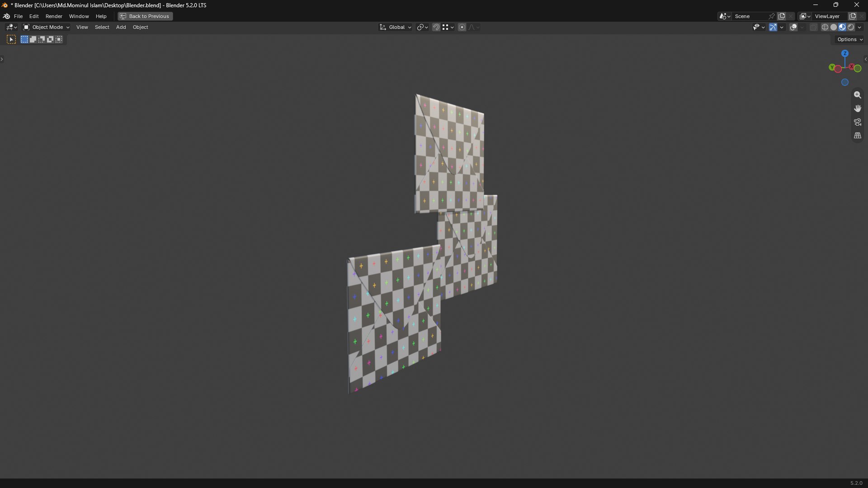Open the Object Mode dropdown

(x=46, y=27)
